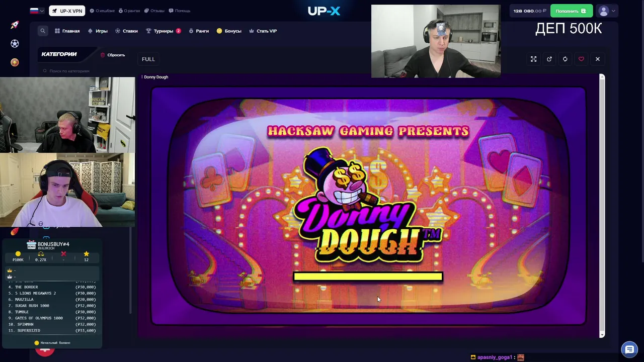Click MAXZILLA row in bonus list
Screen dimensions: 644x362
pos(52,300)
